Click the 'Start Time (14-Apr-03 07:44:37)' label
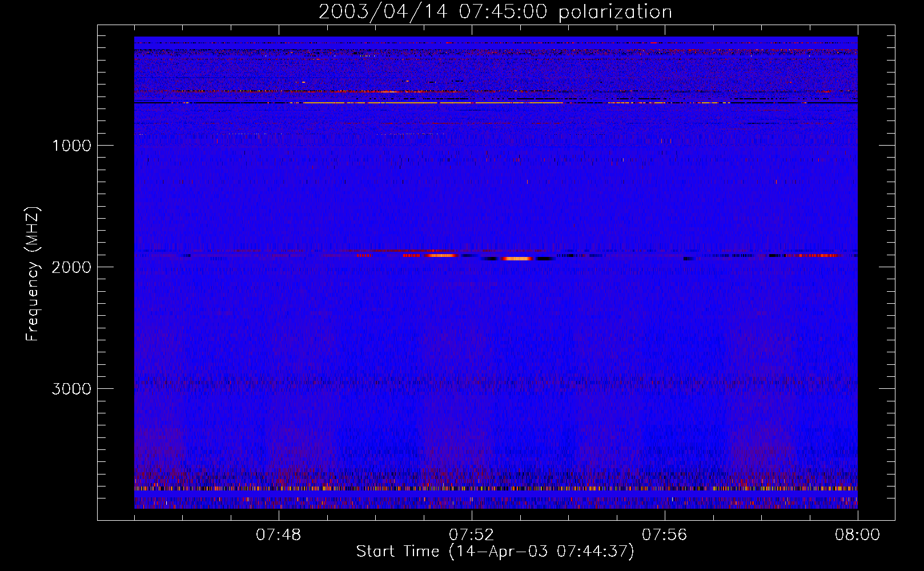 [495, 552]
